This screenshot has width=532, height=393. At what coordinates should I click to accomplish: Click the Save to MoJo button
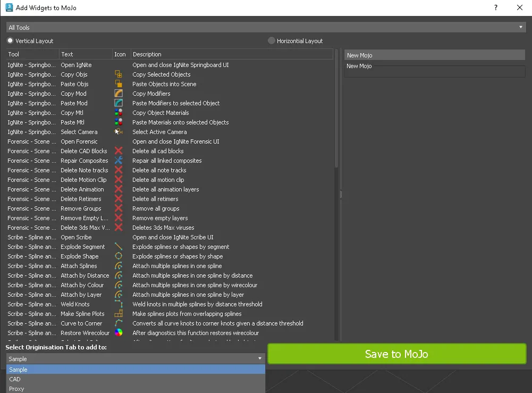coord(396,354)
